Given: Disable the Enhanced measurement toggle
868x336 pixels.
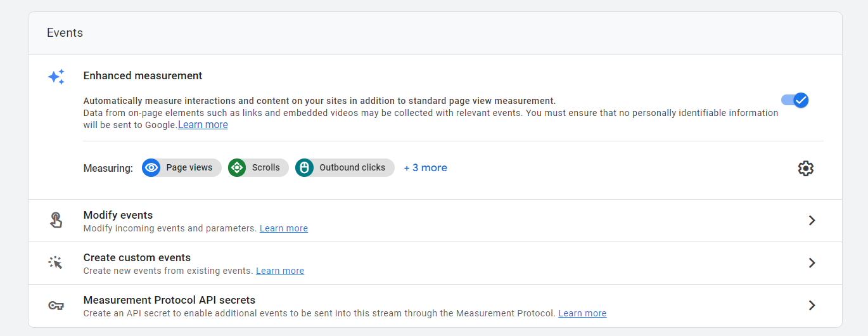Looking at the screenshot, I should point(795,100).
